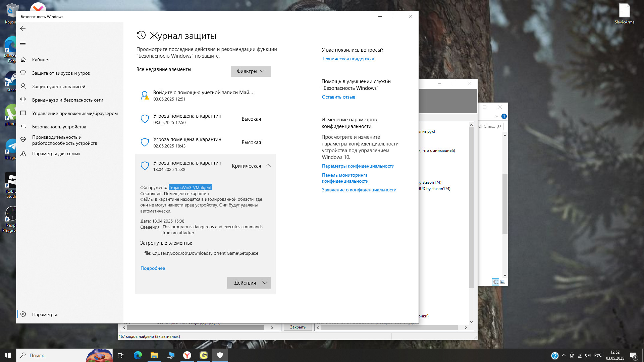This screenshot has height=362, width=644.
Task: Click the search box in Explorer window
Action: [x=490, y=126]
